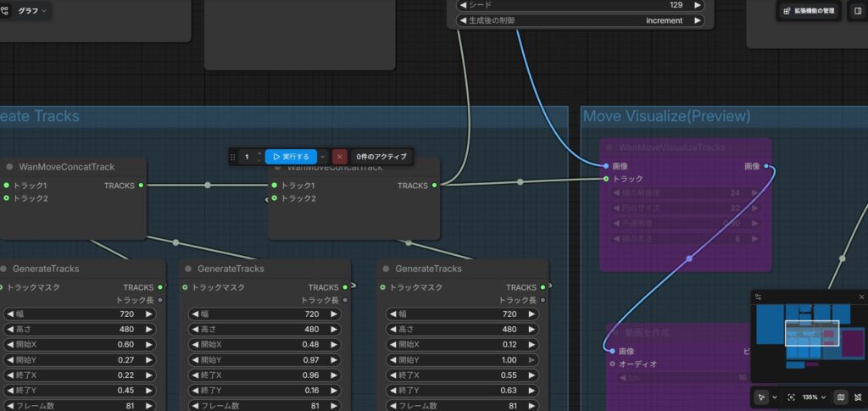868x411 pixels.
Task: Expand the run button options arrow
Action: click(x=322, y=157)
